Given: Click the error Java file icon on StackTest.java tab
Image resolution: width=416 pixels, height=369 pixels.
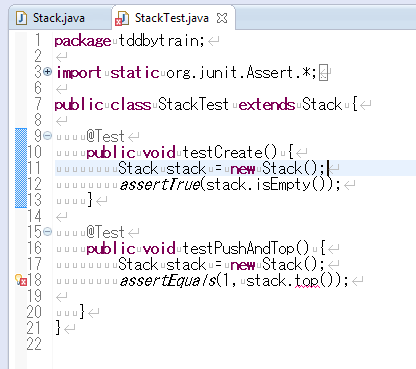Looking at the screenshot, I should coord(122,18).
